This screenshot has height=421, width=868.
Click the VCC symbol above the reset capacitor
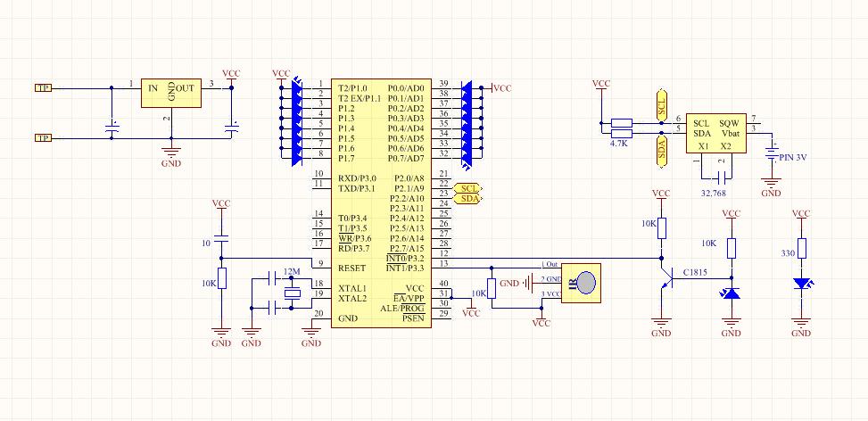[x=221, y=204]
